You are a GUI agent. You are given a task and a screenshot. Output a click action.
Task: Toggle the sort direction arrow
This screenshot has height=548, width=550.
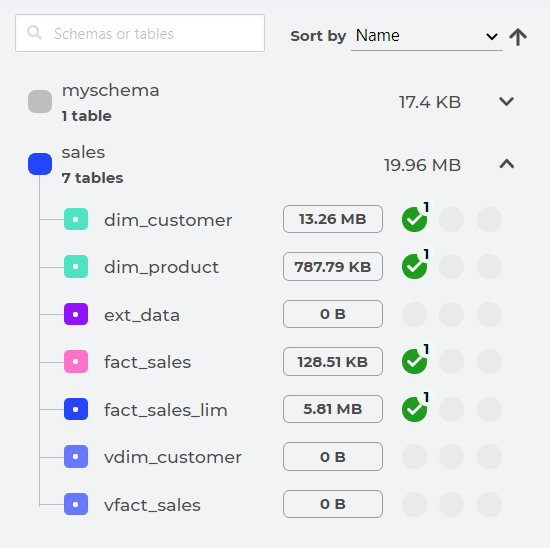pos(518,36)
